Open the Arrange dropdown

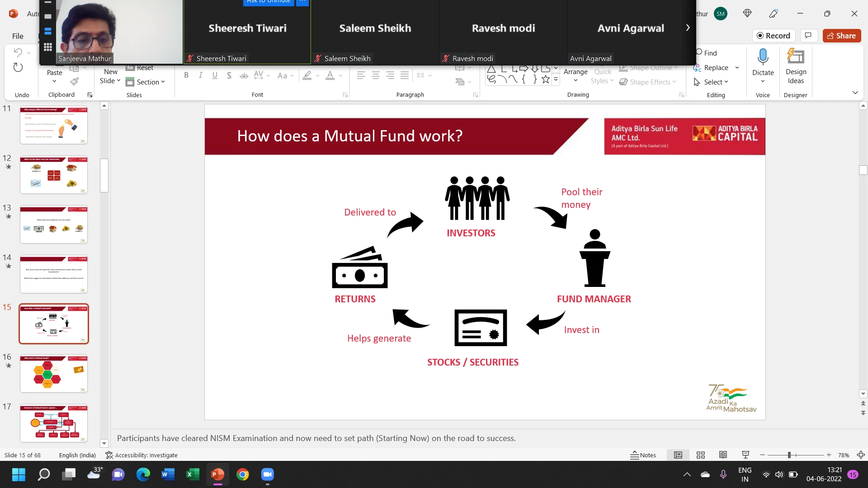point(576,75)
